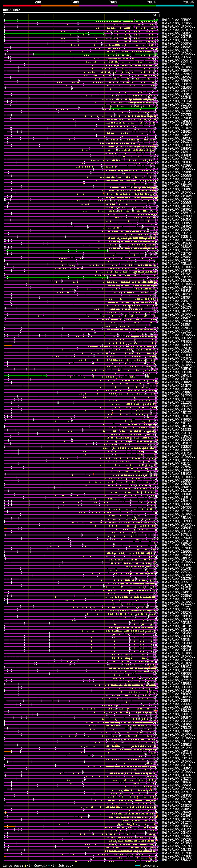The height and width of the screenshot is (868, 197).
Task: Select the UniRef100_Q38913-2 label
Action: coord(179,213)
